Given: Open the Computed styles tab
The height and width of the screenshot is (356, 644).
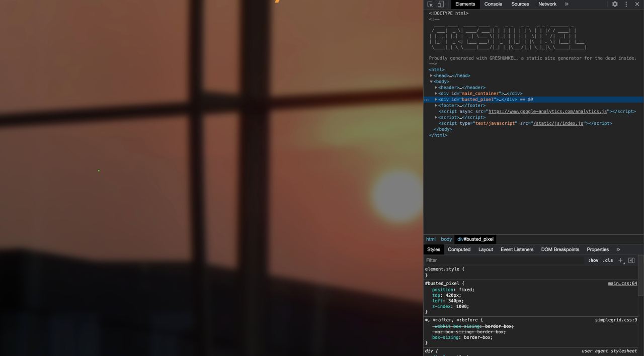Looking at the screenshot, I should coord(459,249).
